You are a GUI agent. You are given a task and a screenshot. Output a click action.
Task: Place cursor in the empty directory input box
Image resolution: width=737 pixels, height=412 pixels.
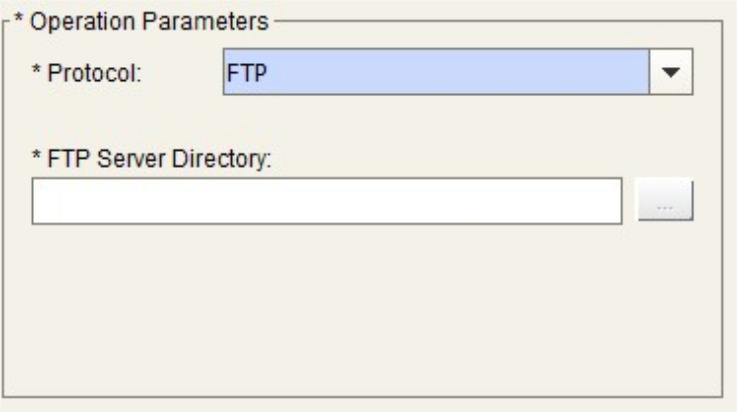(327, 203)
